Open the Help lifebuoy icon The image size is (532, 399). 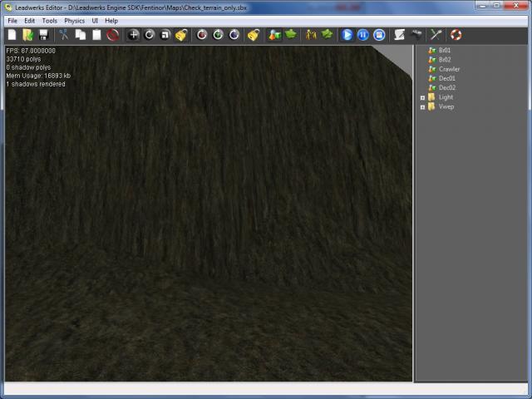456,35
